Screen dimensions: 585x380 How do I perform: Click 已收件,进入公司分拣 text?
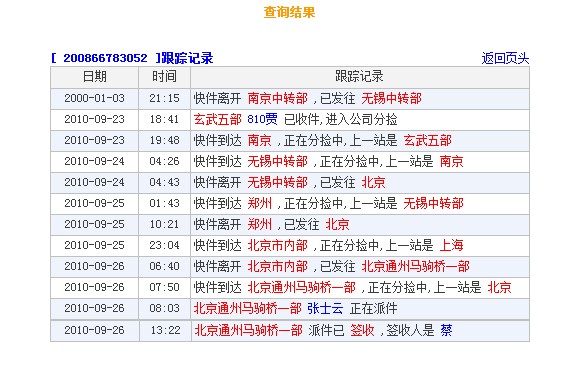(x=341, y=119)
